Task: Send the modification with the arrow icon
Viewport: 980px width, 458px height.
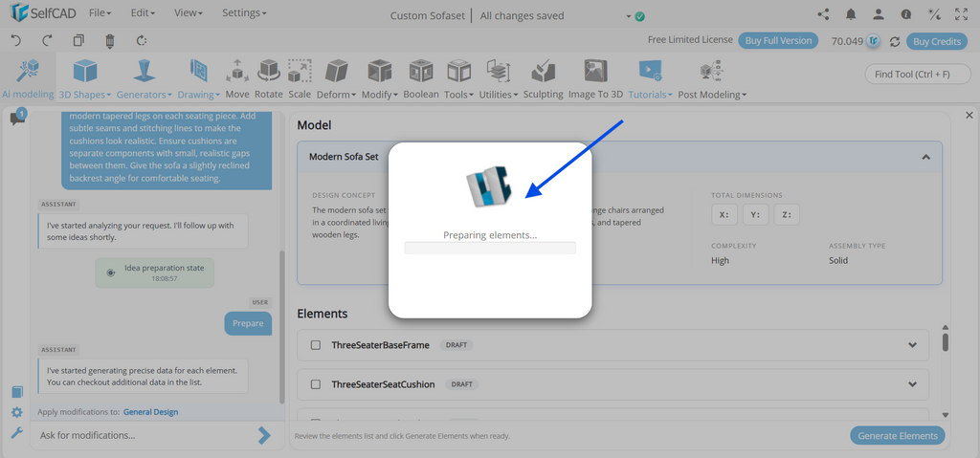Action: tap(264, 435)
